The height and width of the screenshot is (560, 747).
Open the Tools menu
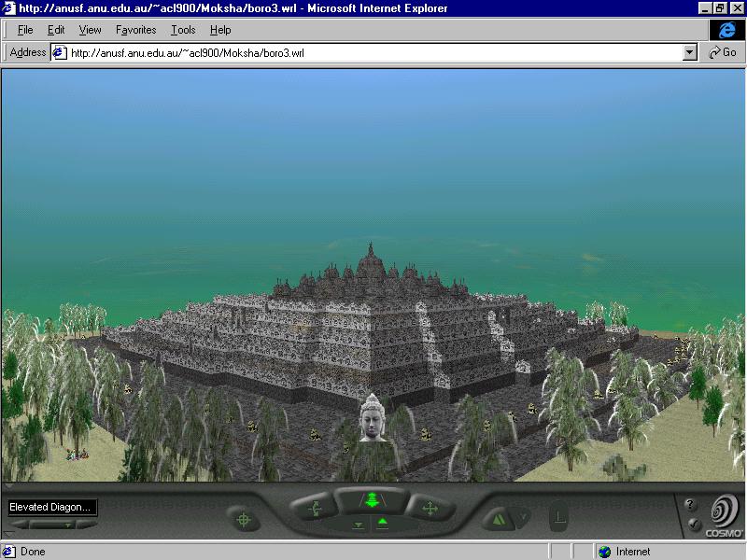tap(183, 30)
